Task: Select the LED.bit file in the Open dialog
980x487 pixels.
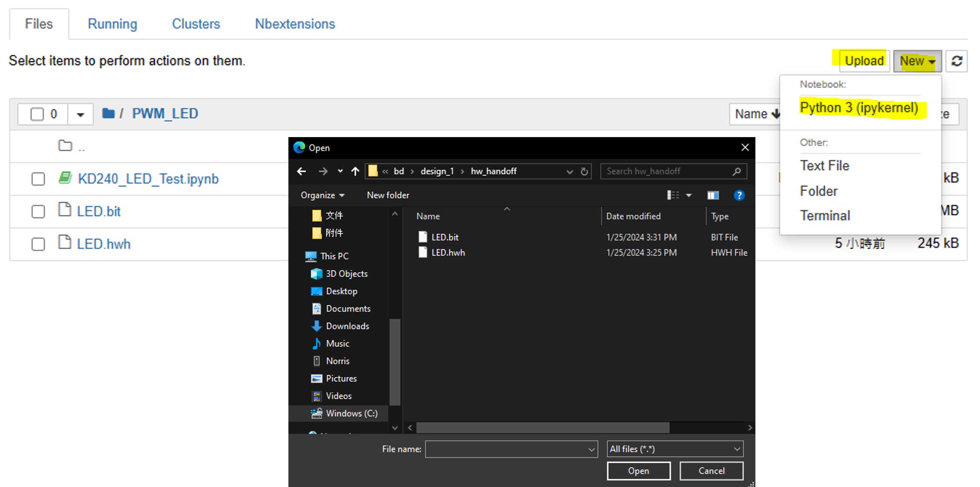Action: [445, 237]
